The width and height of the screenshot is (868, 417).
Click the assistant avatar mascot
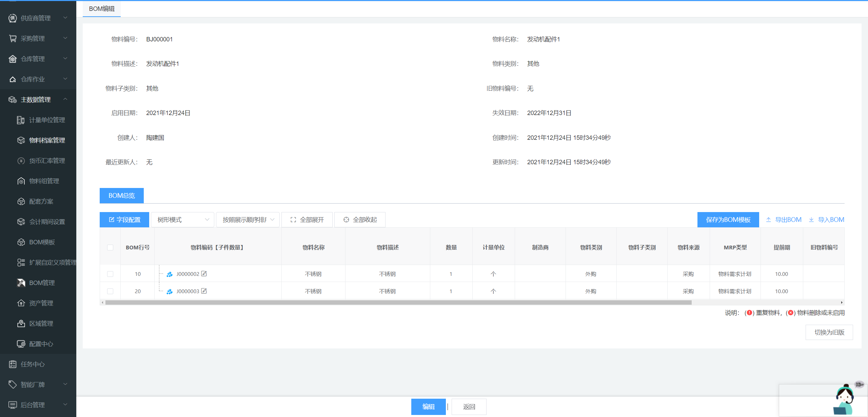(844, 399)
